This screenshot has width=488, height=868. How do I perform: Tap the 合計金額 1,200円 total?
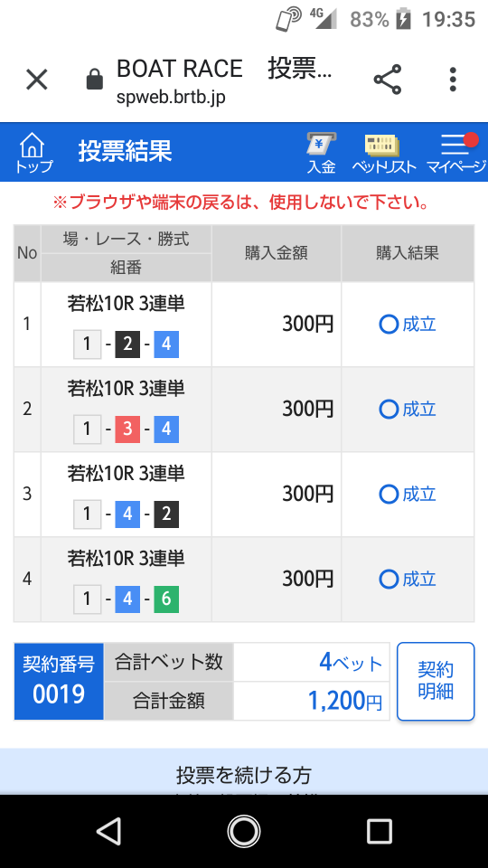pos(344,702)
